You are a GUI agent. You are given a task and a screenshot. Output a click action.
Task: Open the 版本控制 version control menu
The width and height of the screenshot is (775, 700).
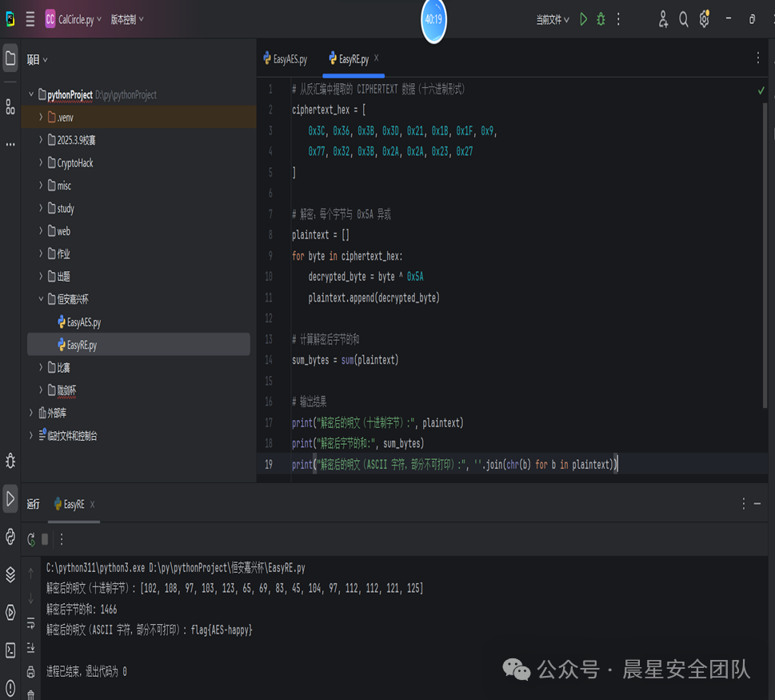(x=127, y=19)
